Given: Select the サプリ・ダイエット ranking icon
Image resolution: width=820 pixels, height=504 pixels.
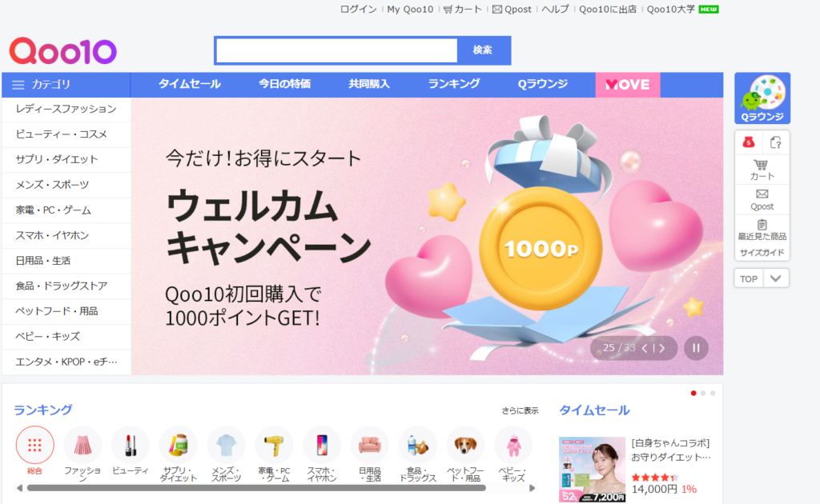Looking at the screenshot, I should coord(179,445).
